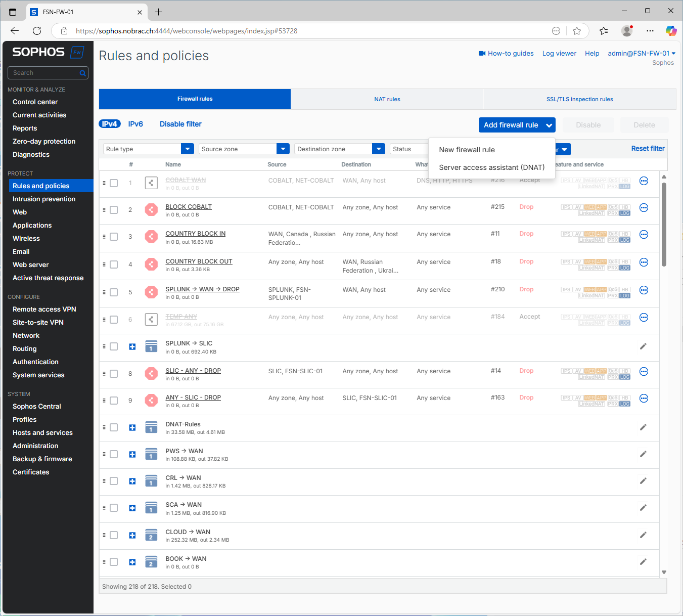Open Intrusion prevention in sidebar
Image resolution: width=683 pixels, height=616 pixels.
pyautogui.click(x=44, y=199)
